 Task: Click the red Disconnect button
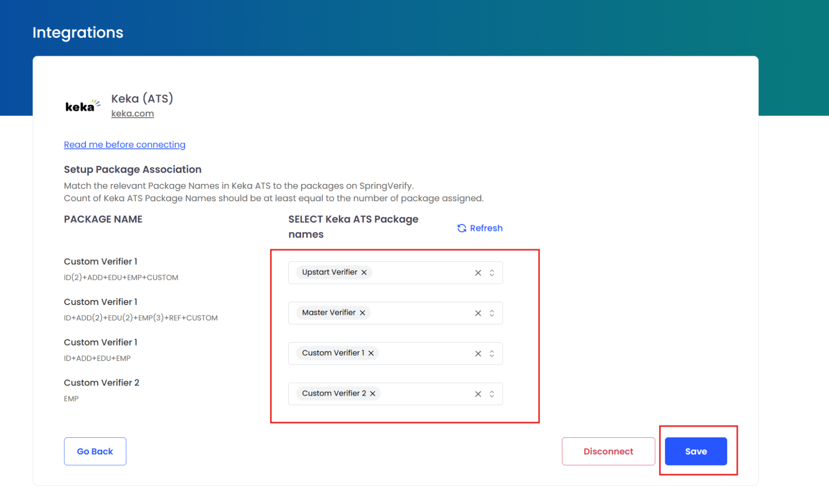click(x=608, y=451)
